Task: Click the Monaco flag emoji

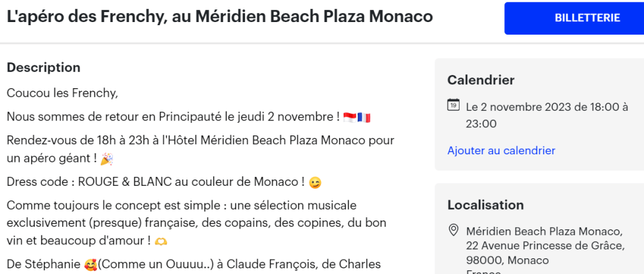Action: pyautogui.click(x=350, y=117)
